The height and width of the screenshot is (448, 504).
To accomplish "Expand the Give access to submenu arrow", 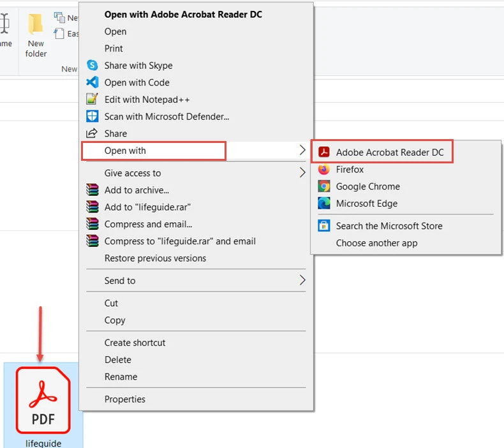I will click(302, 173).
